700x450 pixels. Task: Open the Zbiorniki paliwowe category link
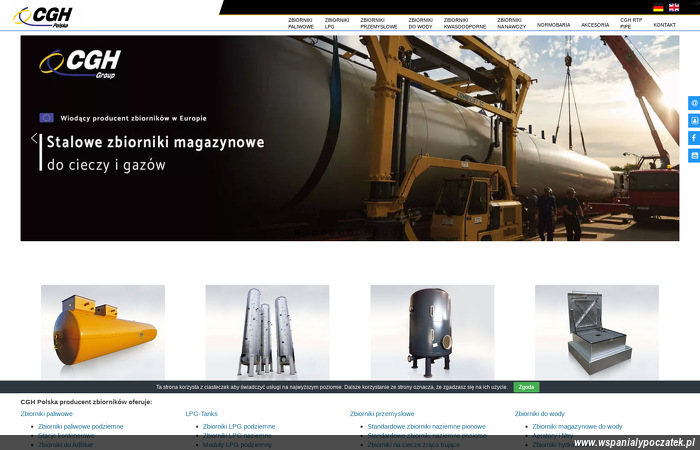click(46, 414)
